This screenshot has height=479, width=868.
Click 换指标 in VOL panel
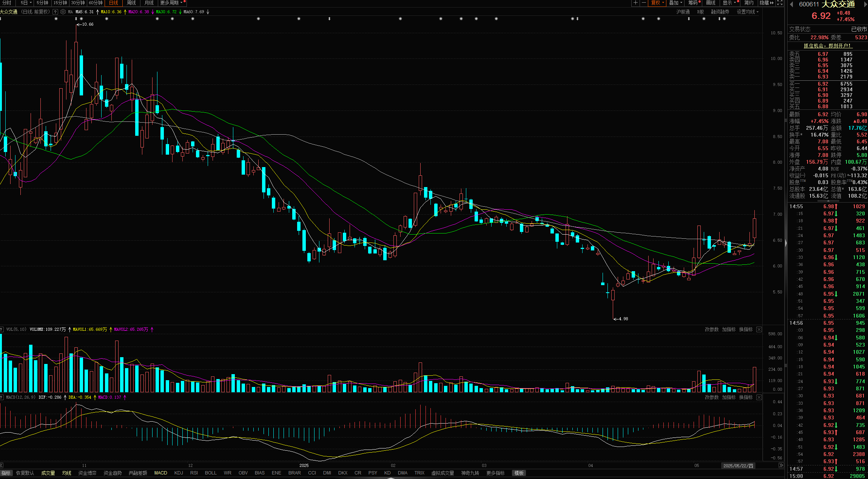746,329
